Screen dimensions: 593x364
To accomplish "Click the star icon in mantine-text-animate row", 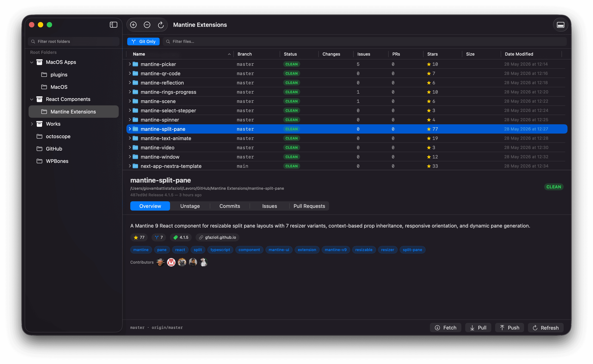I will pos(429,138).
